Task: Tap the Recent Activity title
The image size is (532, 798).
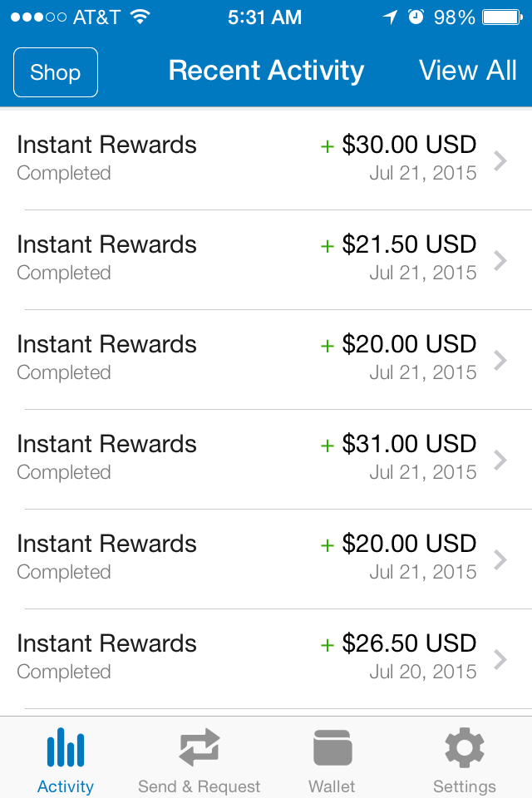Action: 266,70
